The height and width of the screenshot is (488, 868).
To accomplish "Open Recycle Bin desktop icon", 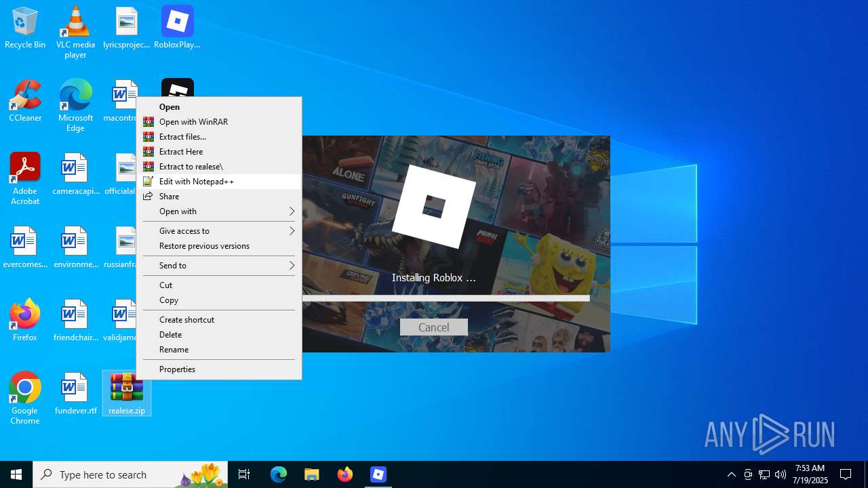I will point(25,28).
